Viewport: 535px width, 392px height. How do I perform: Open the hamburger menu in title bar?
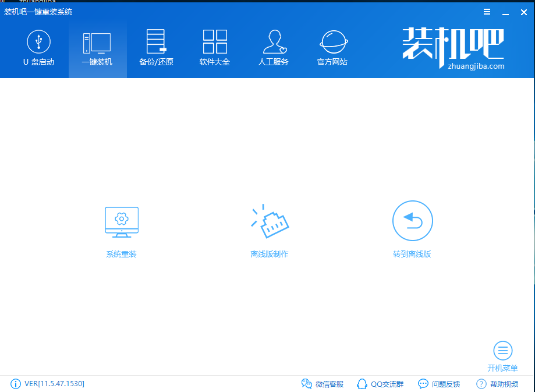click(487, 11)
